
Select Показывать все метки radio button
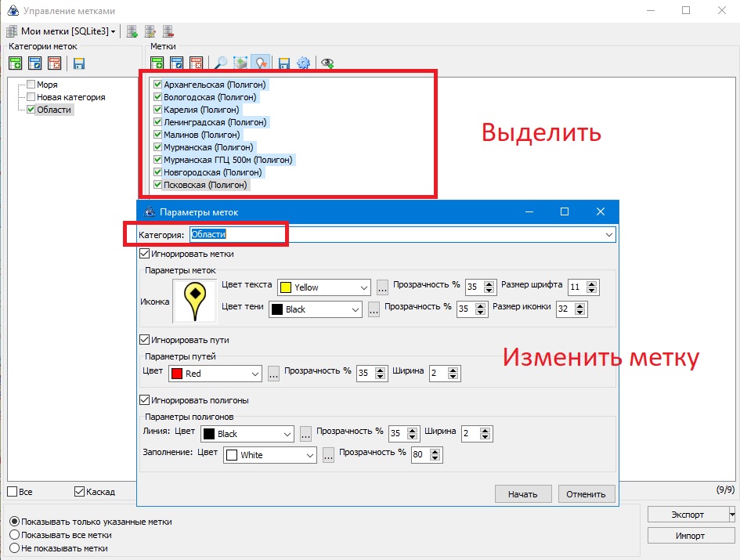pyautogui.click(x=13, y=535)
